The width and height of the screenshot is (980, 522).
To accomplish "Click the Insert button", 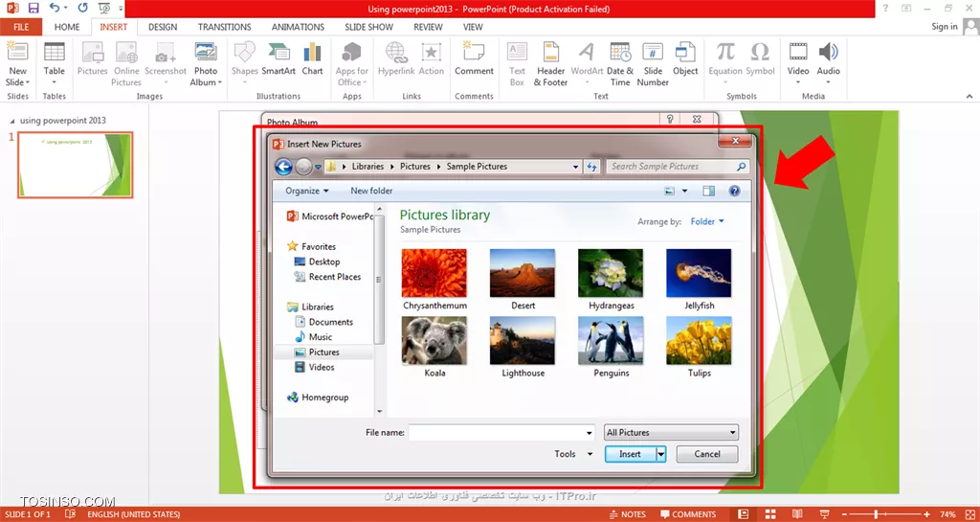I will point(630,454).
